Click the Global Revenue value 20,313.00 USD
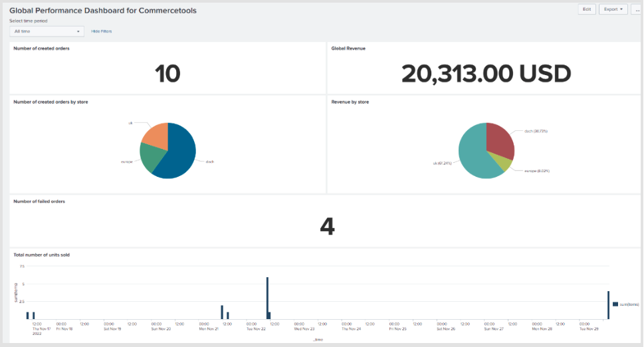 pyautogui.click(x=486, y=74)
